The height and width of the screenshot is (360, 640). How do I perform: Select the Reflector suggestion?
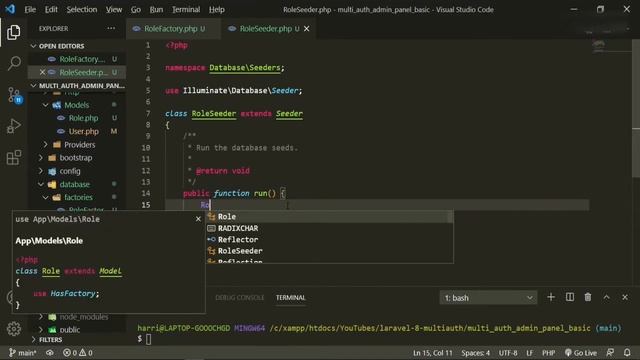(329, 240)
